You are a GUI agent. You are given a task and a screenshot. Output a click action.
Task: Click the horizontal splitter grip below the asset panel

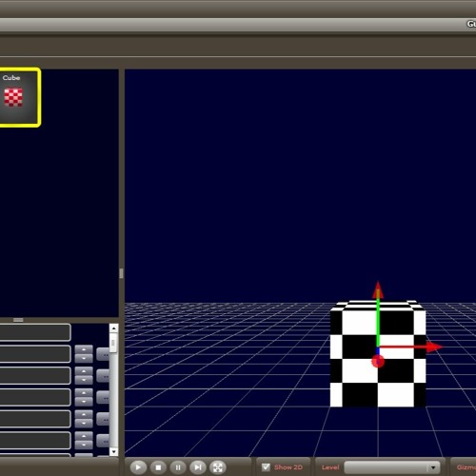coord(18,320)
